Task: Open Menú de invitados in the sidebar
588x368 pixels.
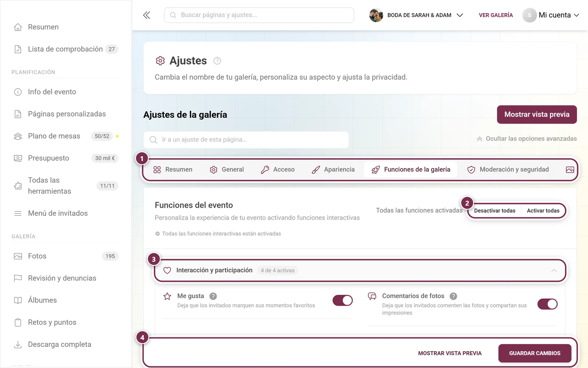Action: tap(66, 213)
